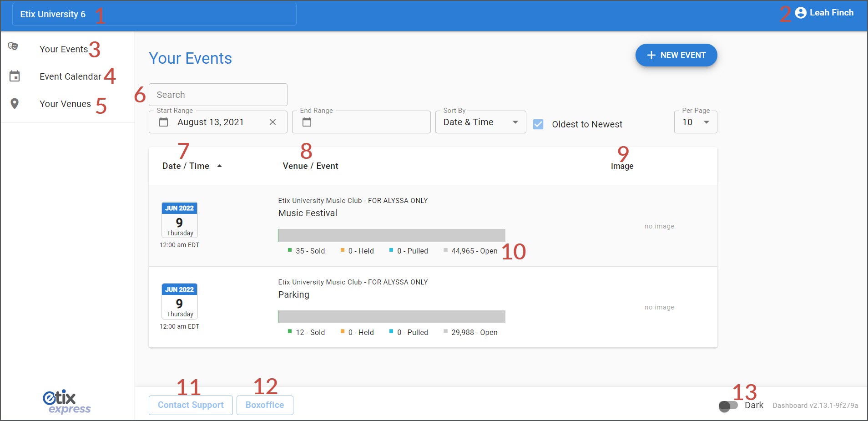Click no image placeholder in Parking row
The width and height of the screenshot is (868, 421).
point(659,307)
